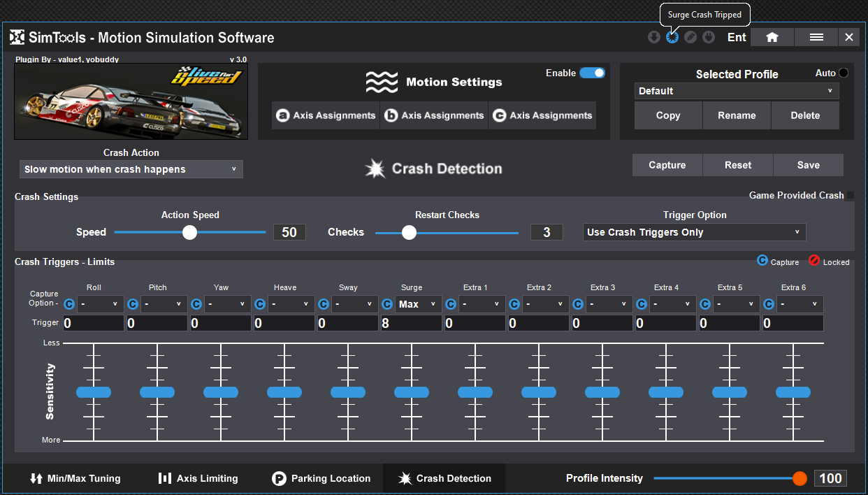Copy the selected profile
The height and width of the screenshot is (495, 868).
pyautogui.click(x=668, y=115)
